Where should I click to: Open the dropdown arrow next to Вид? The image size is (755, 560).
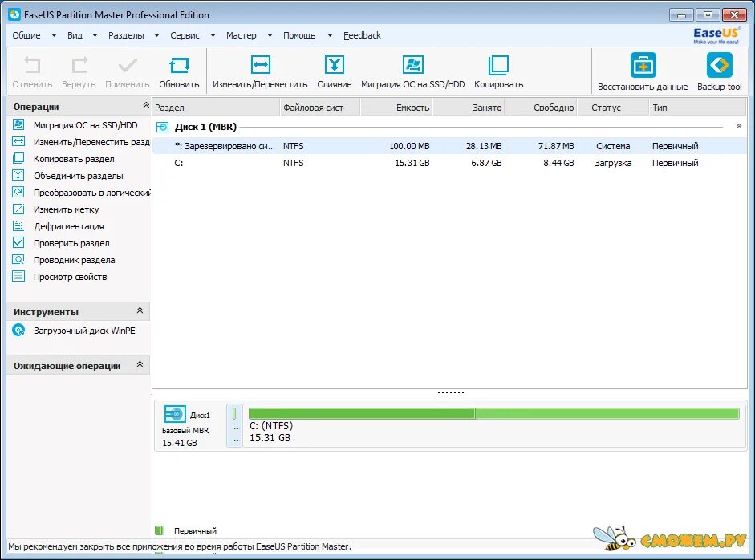point(95,35)
